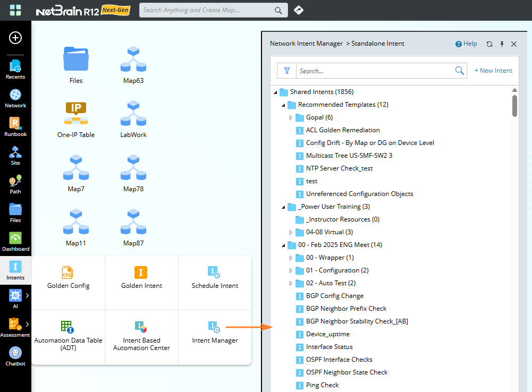Click the Search Anything top search field
This screenshot has height=392, width=532.
tap(206, 10)
